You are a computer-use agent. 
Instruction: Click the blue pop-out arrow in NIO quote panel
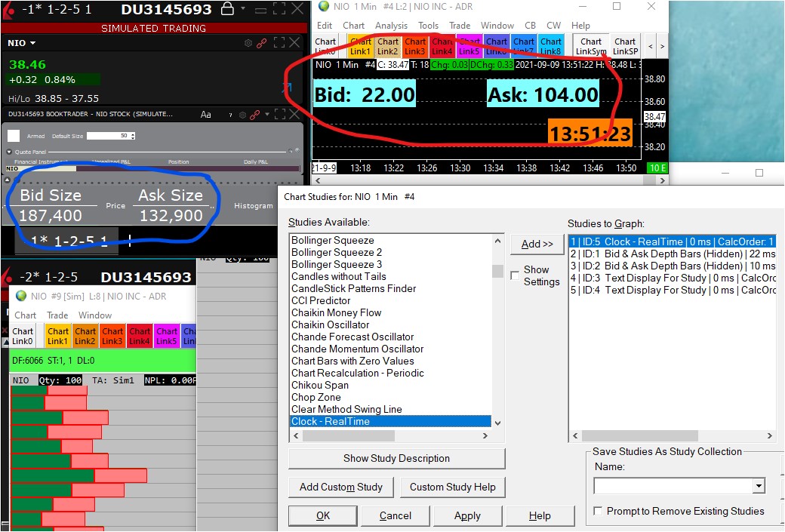[x=287, y=88]
